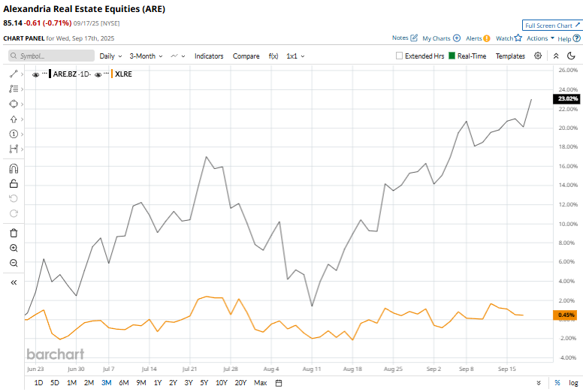The width and height of the screenshot is (583, 392).
Task: Open the chart type line-style dropdown
Action: (x=178, y=56)
